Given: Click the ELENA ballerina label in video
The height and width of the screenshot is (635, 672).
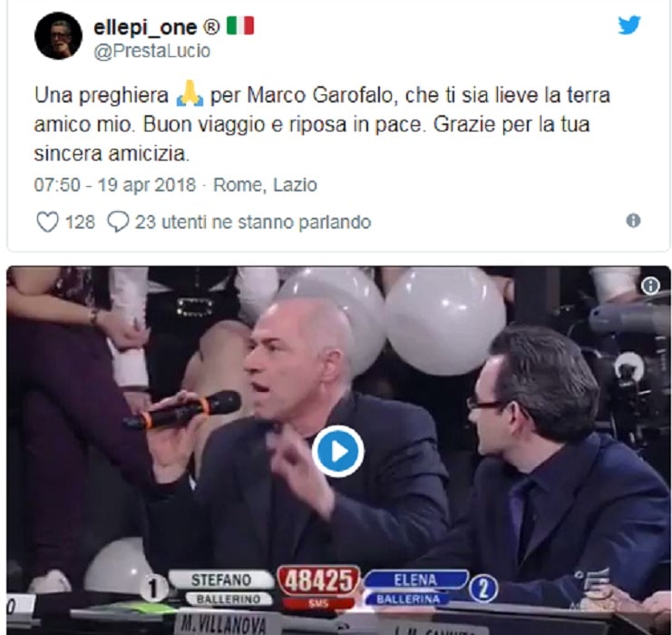Looking at the screenshot, I should (414, 588).
